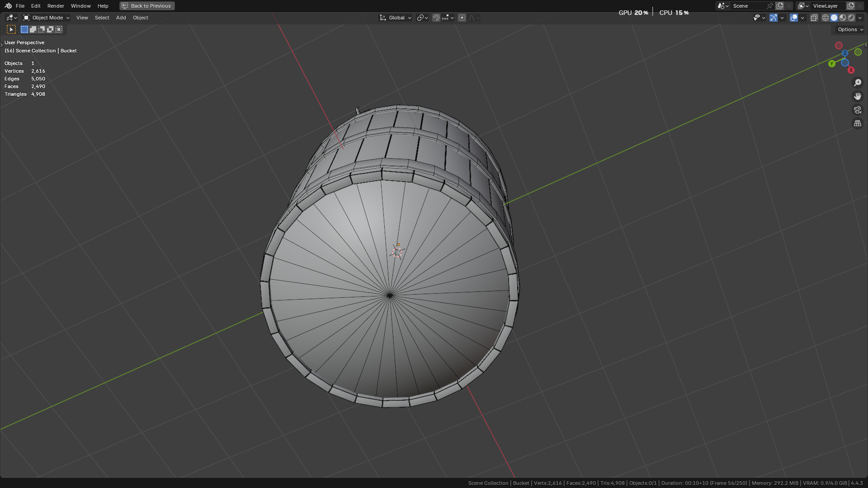
Task: Open selectability and visibility dropdown
Action: [759, 18]
